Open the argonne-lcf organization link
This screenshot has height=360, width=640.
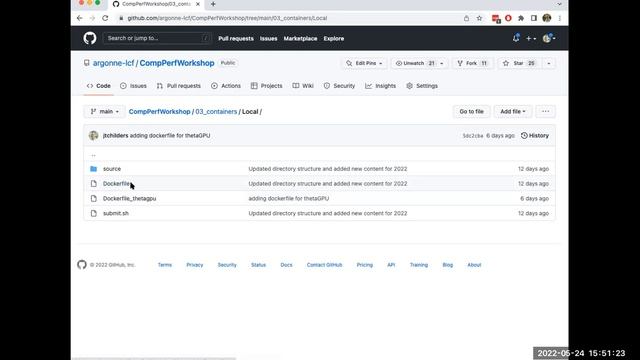(113, 63)
